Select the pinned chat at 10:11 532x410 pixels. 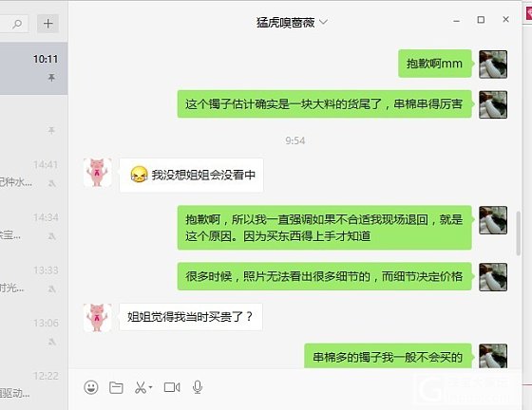(33, 68)
